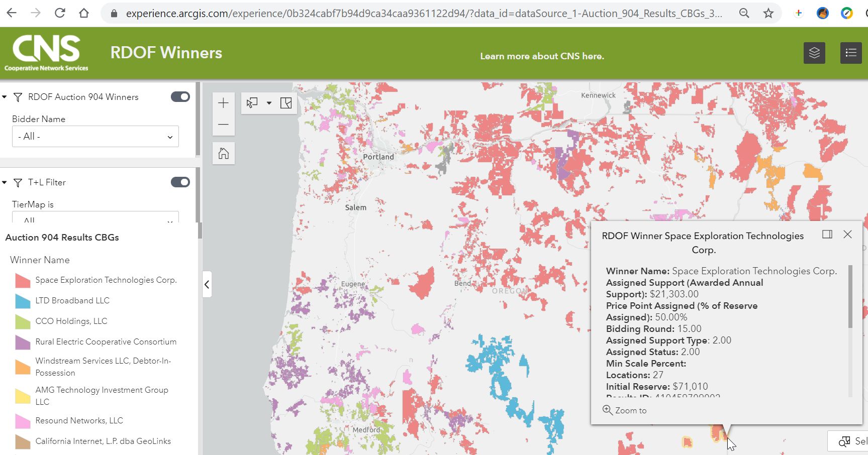Go back in browser history
This screenshot has width=868, height=455.
pos(12,13)
